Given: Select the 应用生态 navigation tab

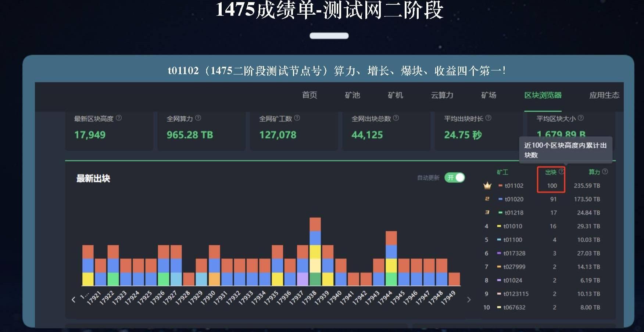Looking at the screenshot, I should 604,95.
